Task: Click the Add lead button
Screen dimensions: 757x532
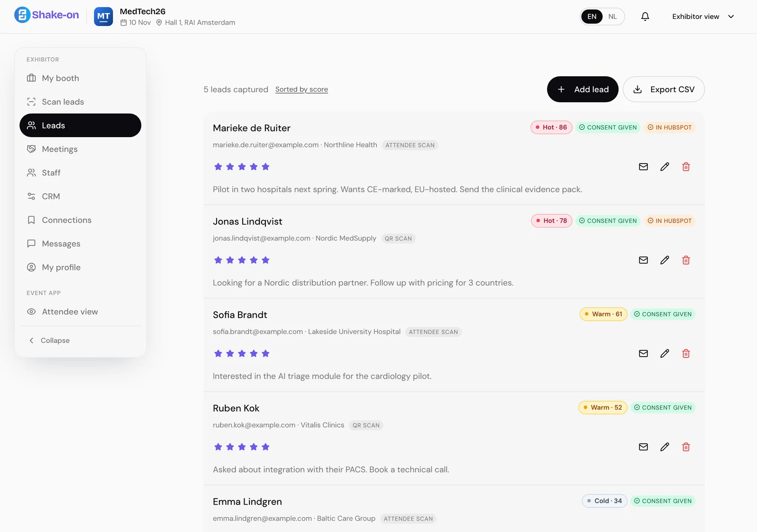Action: tap(582, 89)
